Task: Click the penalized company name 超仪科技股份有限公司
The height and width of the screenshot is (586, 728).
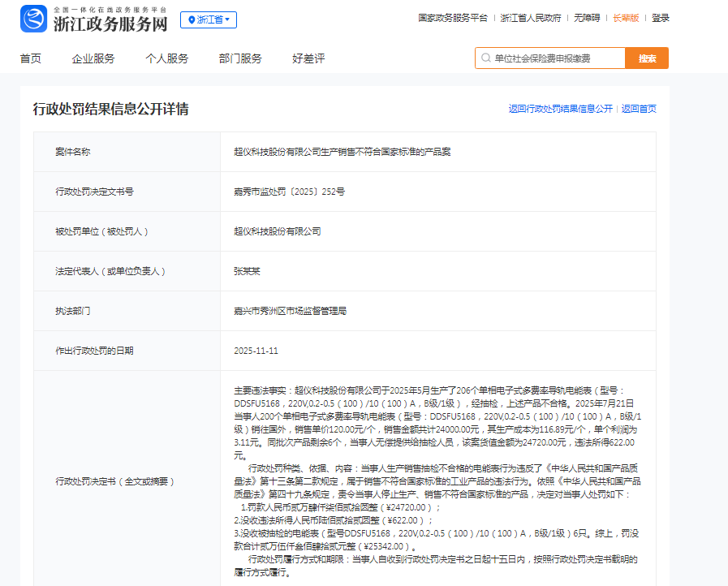Action: pos(277,231)
